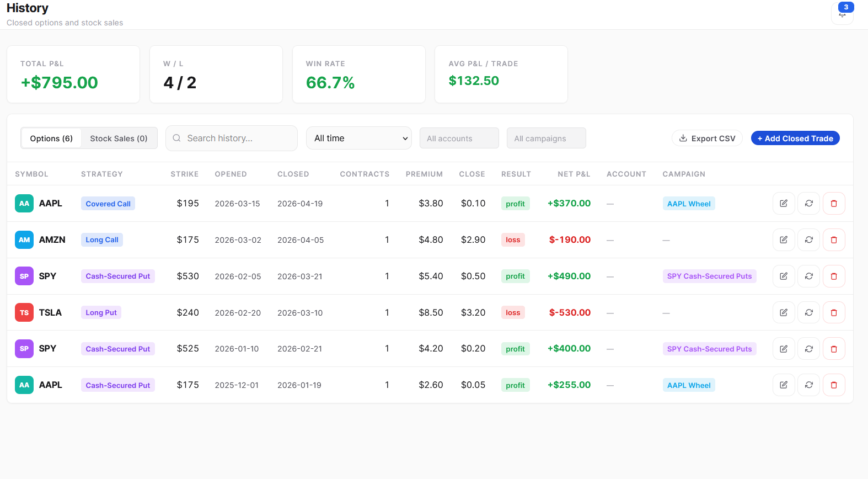Edit the AAPL $175 put trade

784,385
